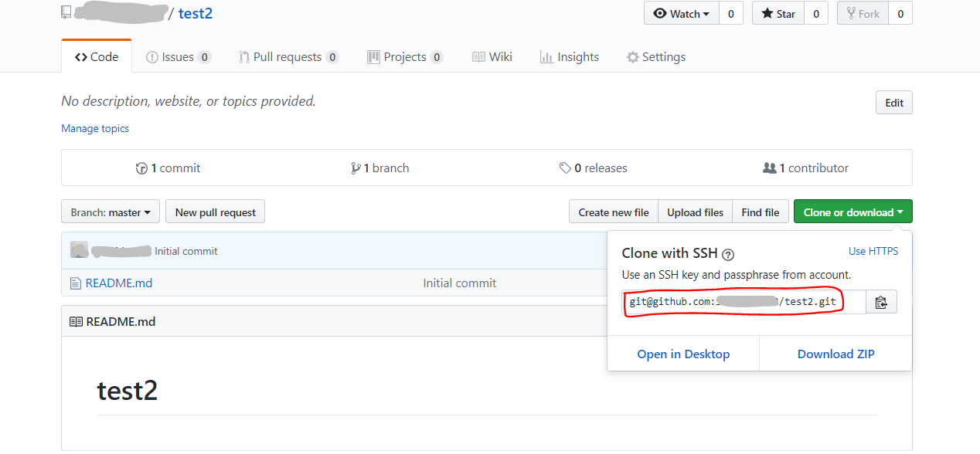Click the tag icon beside 0 releases

tap(566, 168)
